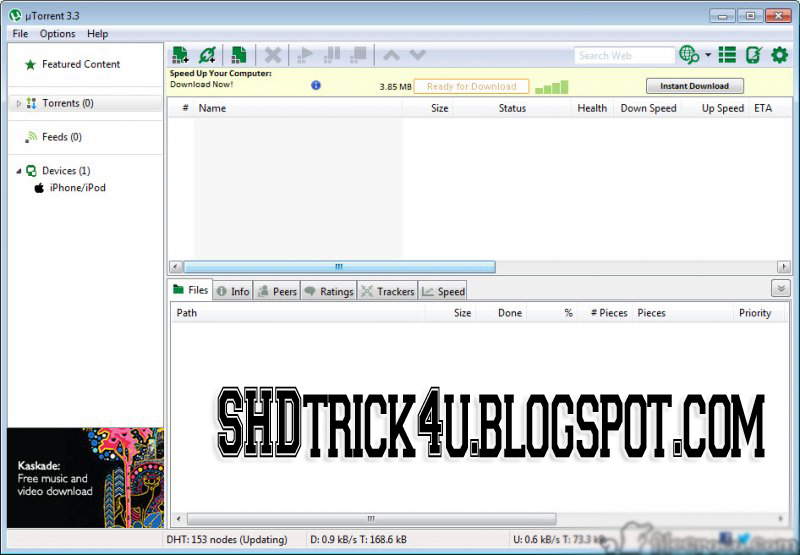Click the Devices monitor icon
Screen dimensions: 800x555
pyautogui.click(x=31, y=171)
